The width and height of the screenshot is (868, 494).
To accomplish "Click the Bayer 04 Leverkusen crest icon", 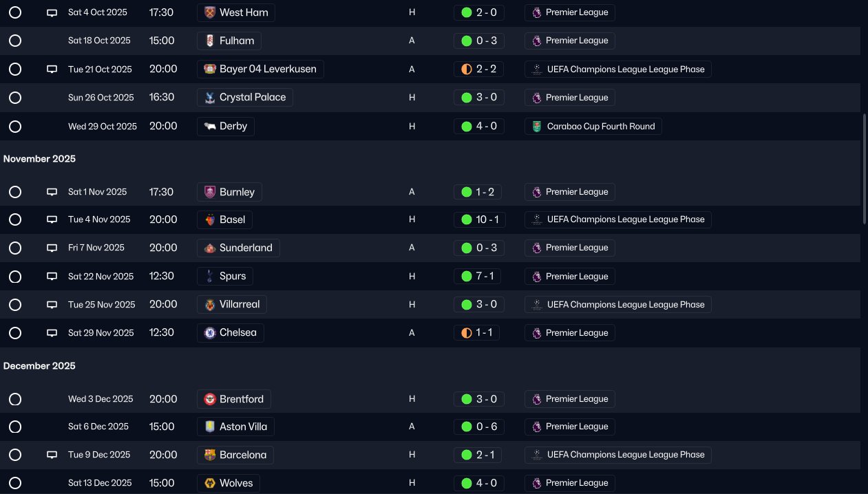I will pos(210,69).
